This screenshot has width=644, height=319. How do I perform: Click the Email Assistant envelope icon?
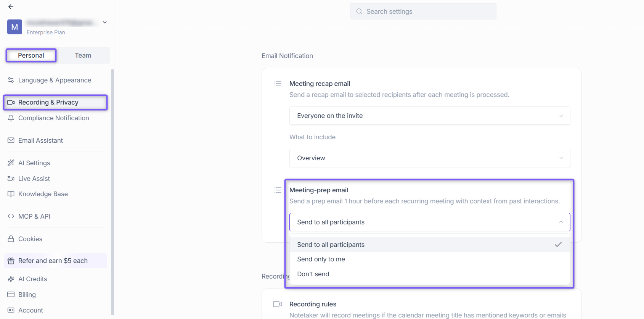[x=11, y=140]
